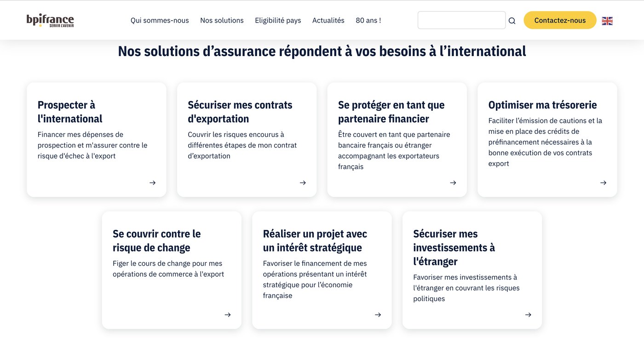The image size is (644, 348).
Task: Open the Qui sommes-nous menu
Action: coord(160,20)
